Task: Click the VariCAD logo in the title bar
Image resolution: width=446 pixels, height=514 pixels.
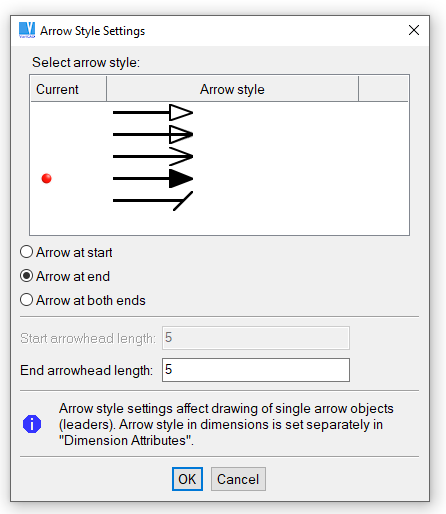Action: click(27, 30)
